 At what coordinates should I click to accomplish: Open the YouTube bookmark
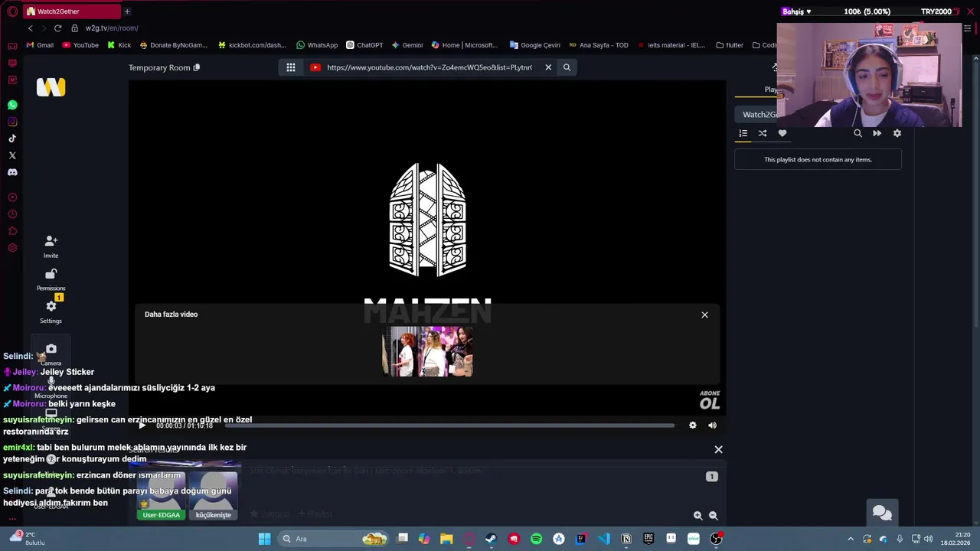pyautogui.click(x=80, y=45)
